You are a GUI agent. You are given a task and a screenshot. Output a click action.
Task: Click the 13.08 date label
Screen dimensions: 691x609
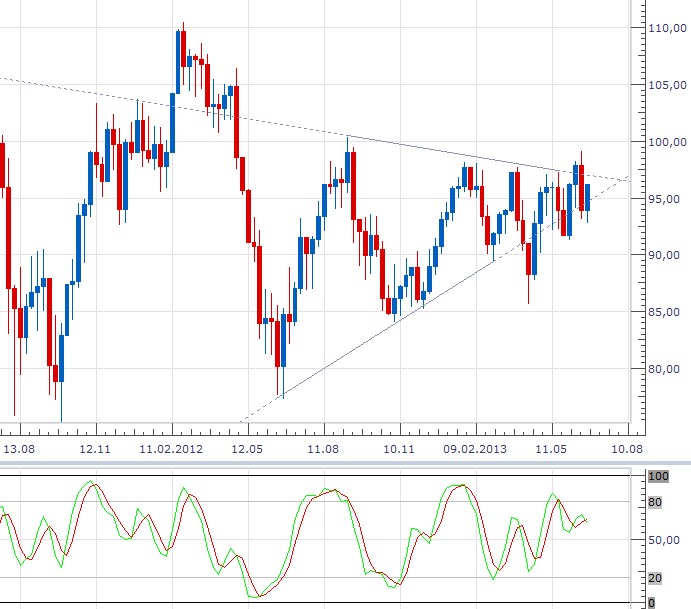pyautogui.click(x=19, y=449)
